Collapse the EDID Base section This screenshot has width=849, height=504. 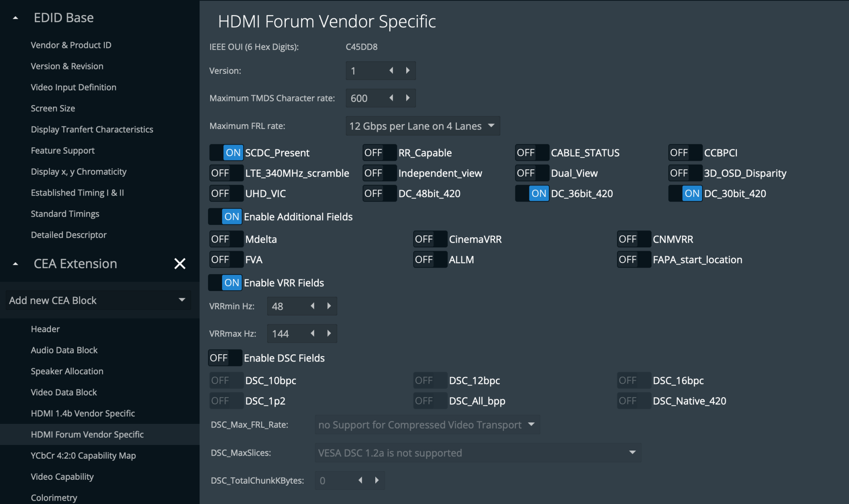click(16, 18)
